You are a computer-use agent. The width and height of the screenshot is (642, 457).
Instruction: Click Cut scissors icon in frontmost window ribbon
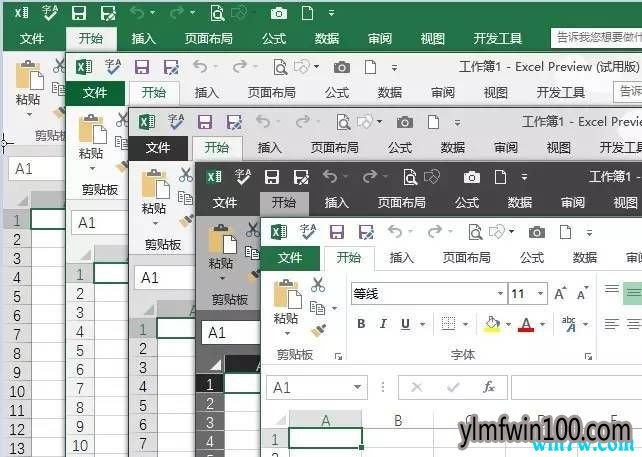point(318,285)
